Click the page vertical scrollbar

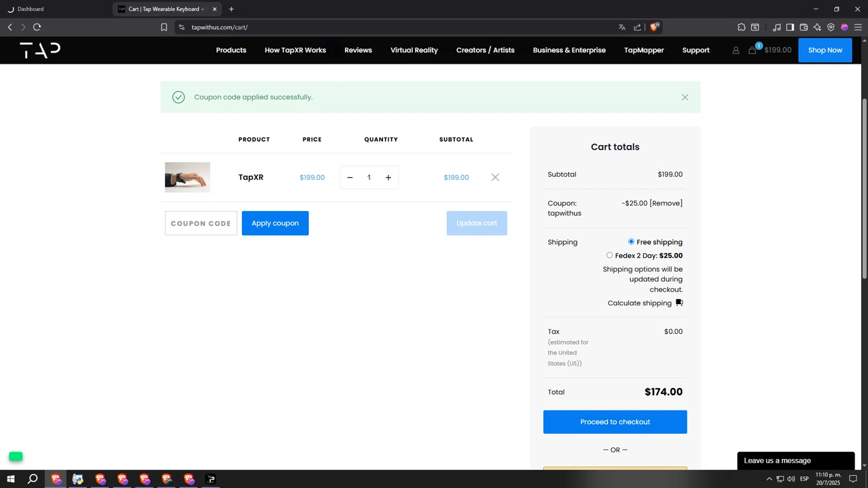[865, 188]
